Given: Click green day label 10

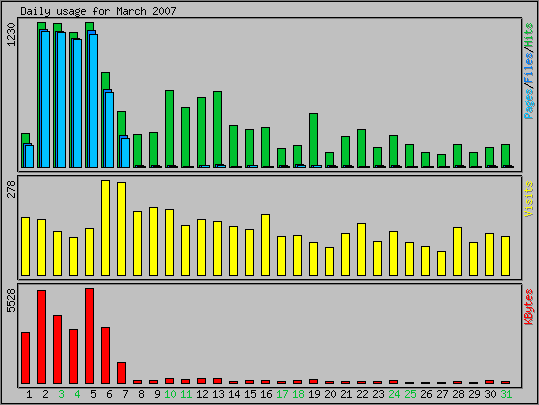Looking at the screenshot, I should 170,394.
